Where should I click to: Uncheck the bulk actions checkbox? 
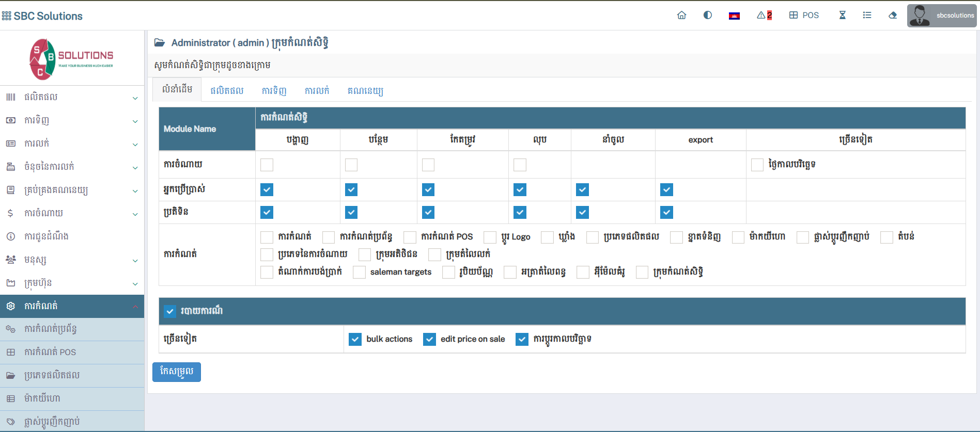tap(355, 339)
